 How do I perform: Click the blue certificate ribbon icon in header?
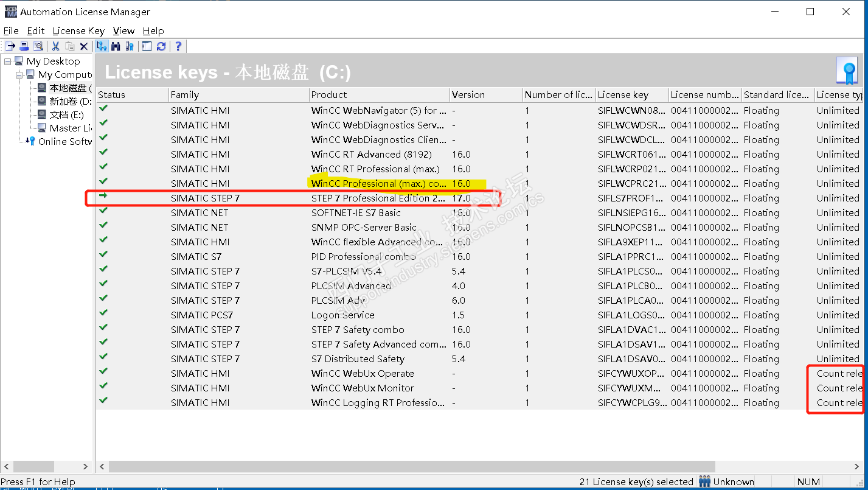pos(847,72)
